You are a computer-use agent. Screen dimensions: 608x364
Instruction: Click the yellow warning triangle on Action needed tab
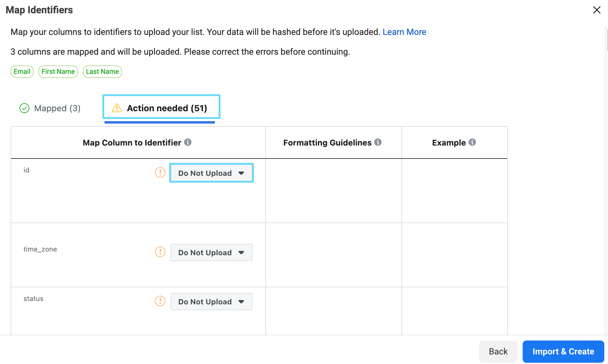[116, 108]
